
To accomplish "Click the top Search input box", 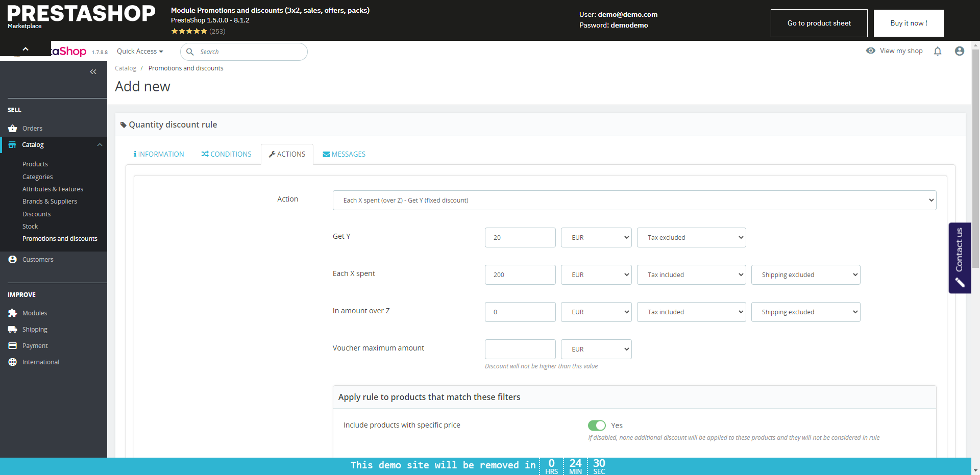I will pos(244,52).
